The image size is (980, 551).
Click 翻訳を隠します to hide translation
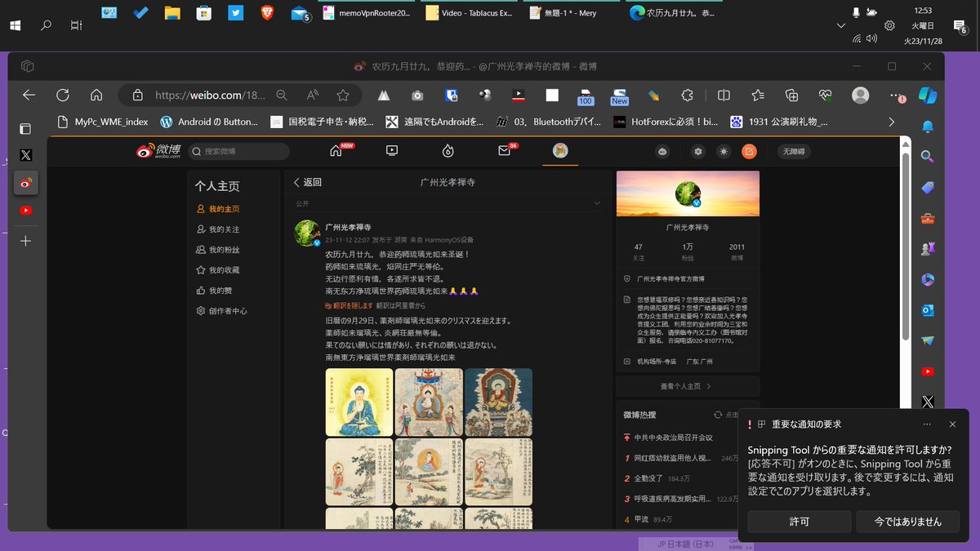pos(349,305)
